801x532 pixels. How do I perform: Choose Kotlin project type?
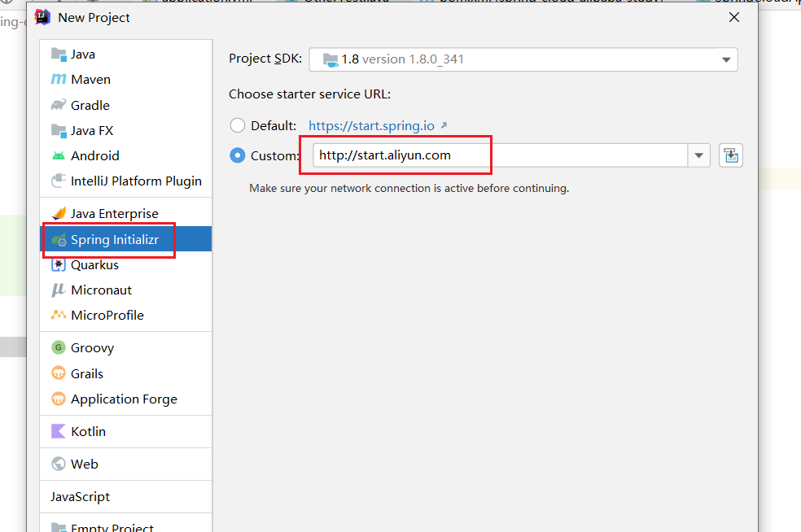[x=125, y=432]
